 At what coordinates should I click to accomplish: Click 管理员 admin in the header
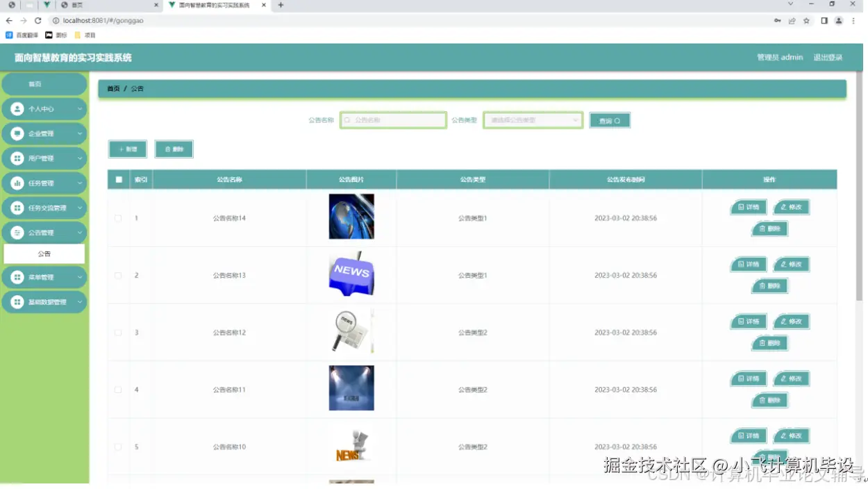(780, 58)
